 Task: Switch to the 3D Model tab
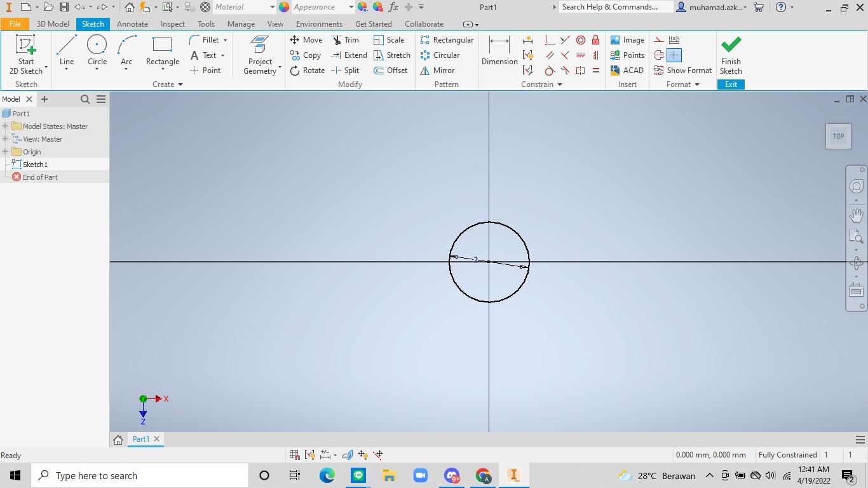tap(53, 24)
